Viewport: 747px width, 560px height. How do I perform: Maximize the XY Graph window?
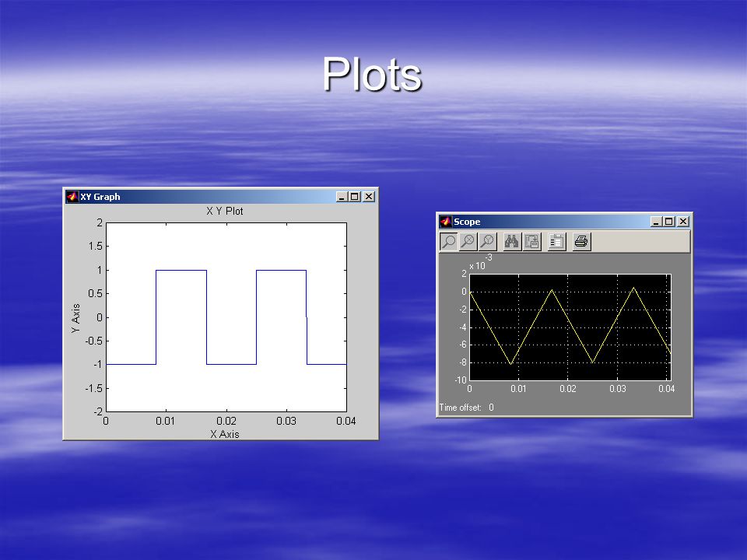pyautogui.click(x=355, y=197)
